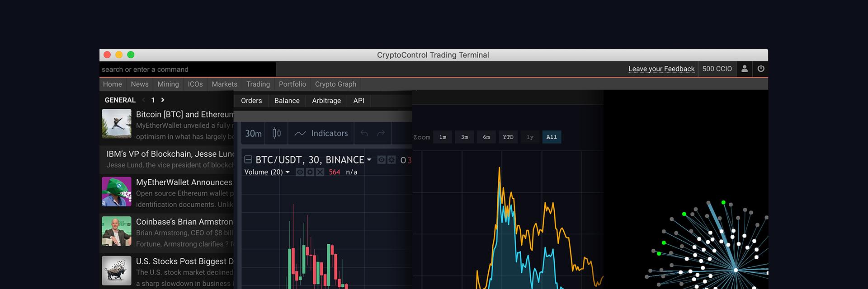Undo last chart action arrow

(x=364, y=133)
